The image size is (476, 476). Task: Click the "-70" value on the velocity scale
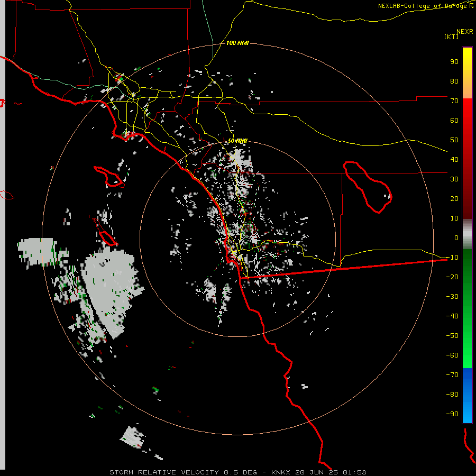coord(452,375)
